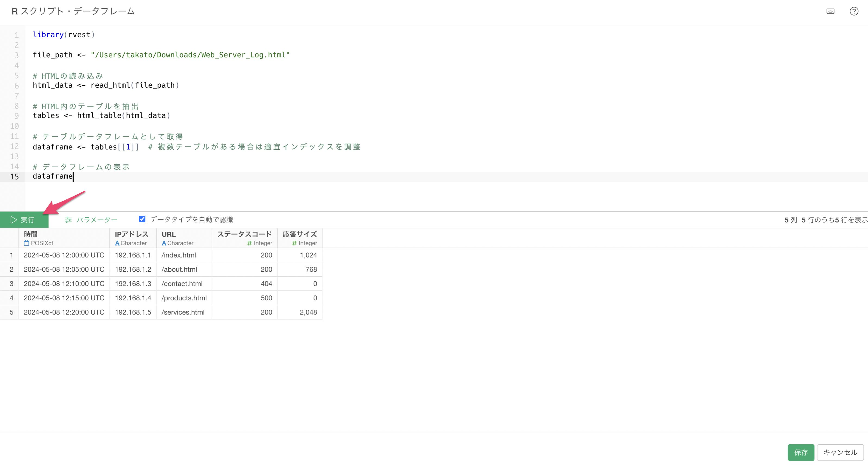This screenshot has width=868, height=465.
Task: Click Integer hash icon under 応答サイズ
Action: [x=294, y=243]
